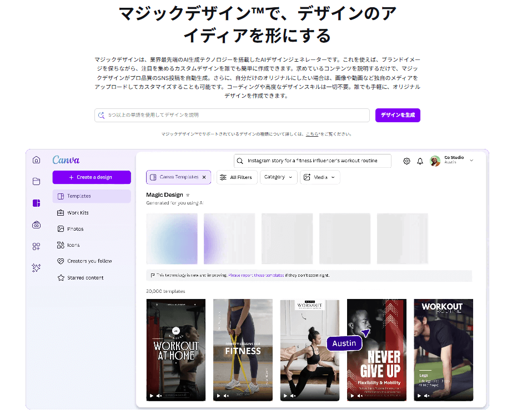Play the Workout Routine template video
This screenshot has width=532, height=414.
[419, 396]
